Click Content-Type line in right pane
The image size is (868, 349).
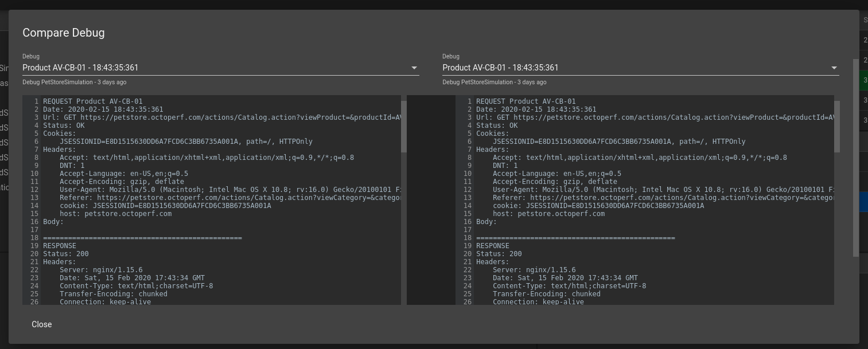pos(569,286)
